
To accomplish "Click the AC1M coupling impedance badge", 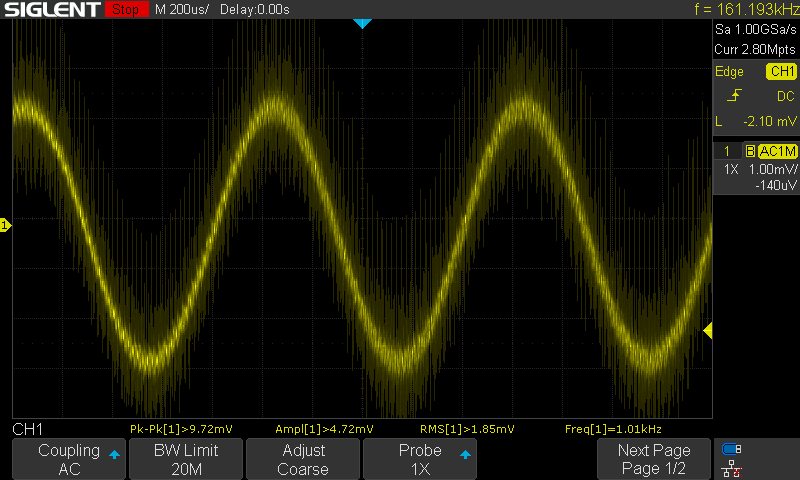I will pos(777,151).
